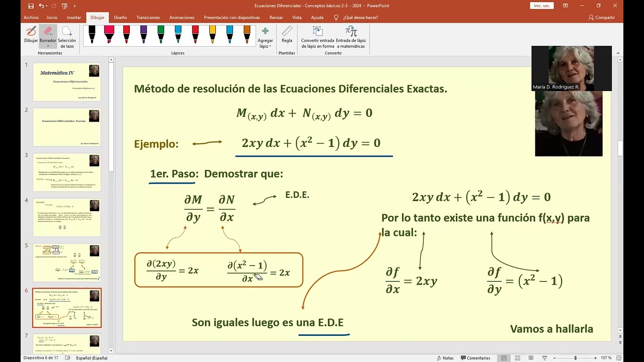Click the slide thumbnail panel scrollbar
Viewport: 644px width, 362px height.
112,118
